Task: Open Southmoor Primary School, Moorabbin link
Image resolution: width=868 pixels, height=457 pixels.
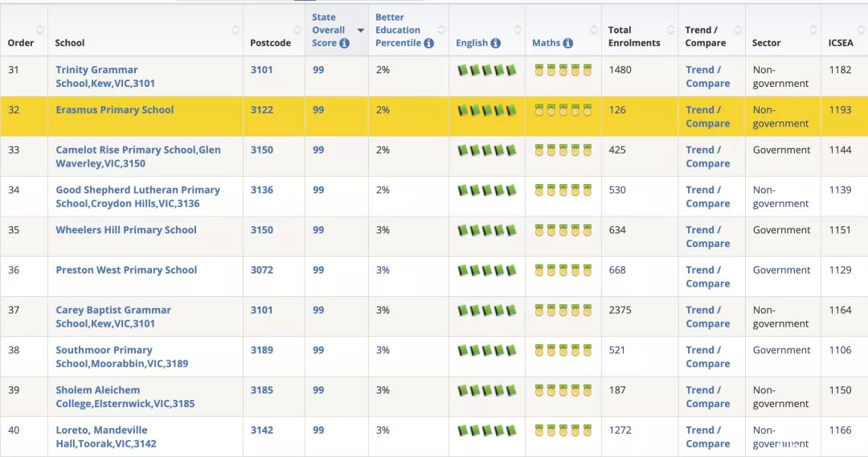Action: point(122,356)
